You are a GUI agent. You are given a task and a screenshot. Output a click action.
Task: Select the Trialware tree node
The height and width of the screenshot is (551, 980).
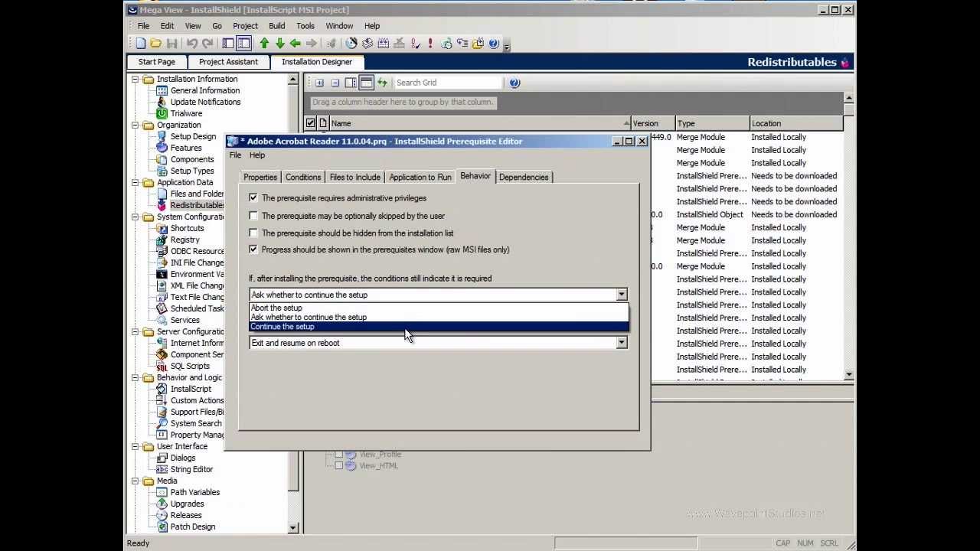click(x=186, y=113)
